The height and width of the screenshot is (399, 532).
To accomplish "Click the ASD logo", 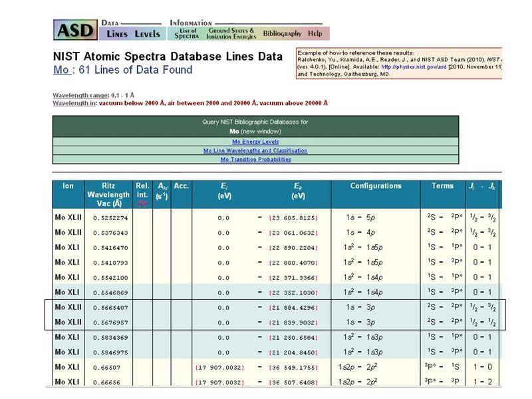I will pos(75,30).
